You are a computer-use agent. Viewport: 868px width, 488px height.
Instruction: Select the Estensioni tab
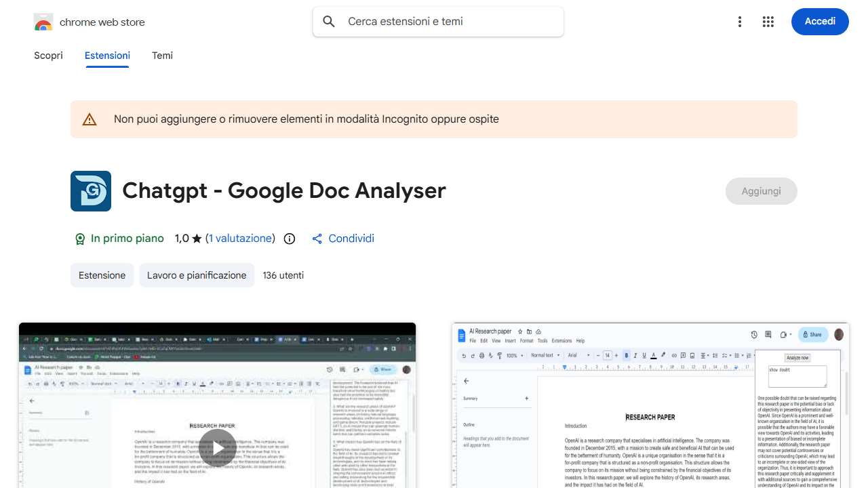[107, 56]
